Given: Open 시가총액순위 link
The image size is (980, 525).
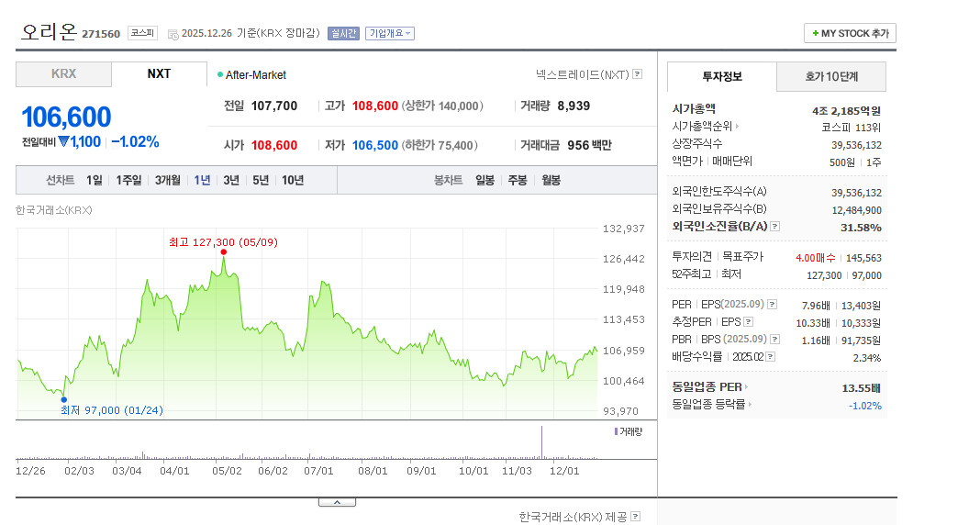Looking at the screenshot, I should tap(705, 127).
